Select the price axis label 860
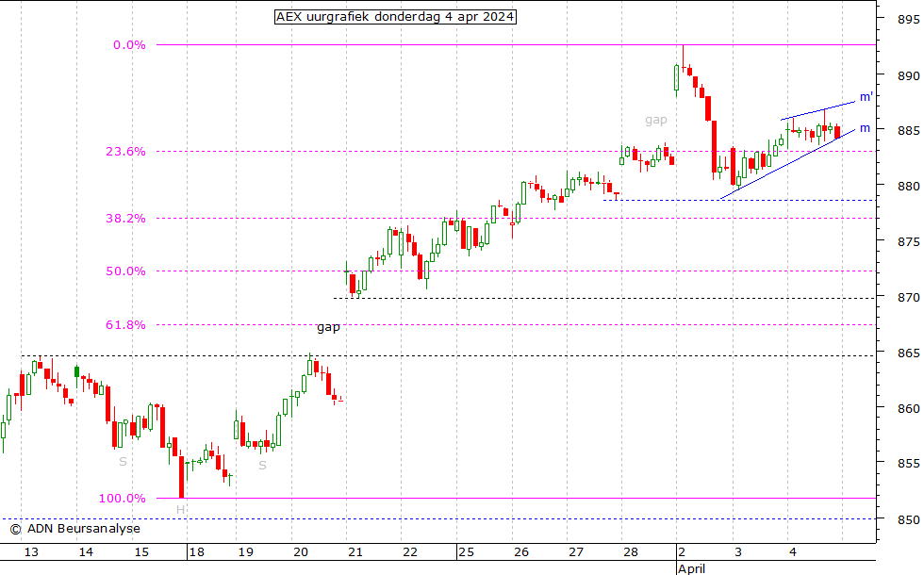The height and width of the screenshot is (575, 924). [908, 408]
